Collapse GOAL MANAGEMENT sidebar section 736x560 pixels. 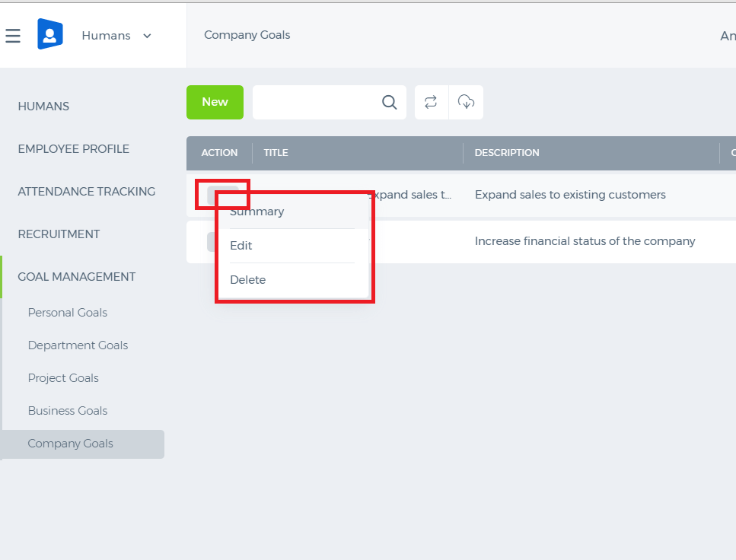[x=77, y=277]
